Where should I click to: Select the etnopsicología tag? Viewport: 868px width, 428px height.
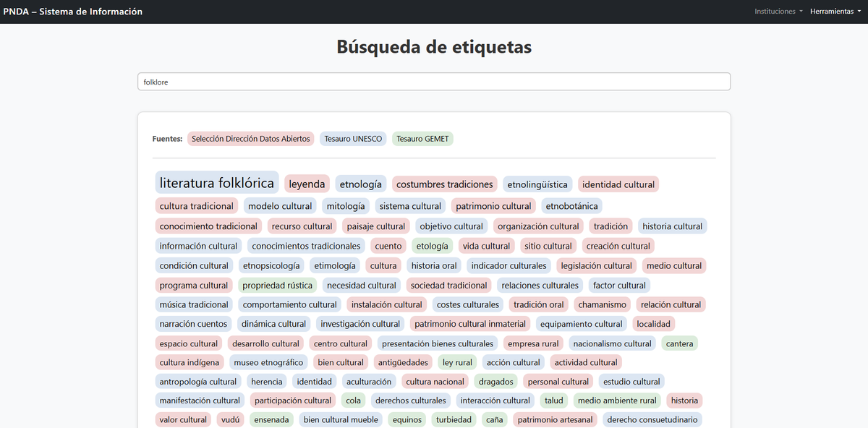[x=271, y=265]
